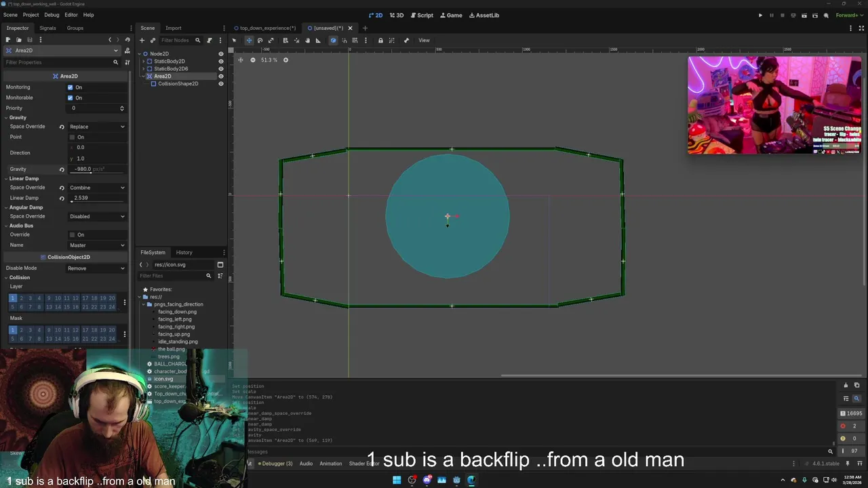Viewport: 868px width, 488px height.
Task: Adjust the Linear Damp slider field
Action: pyautogui.click(x=97, y=198)
